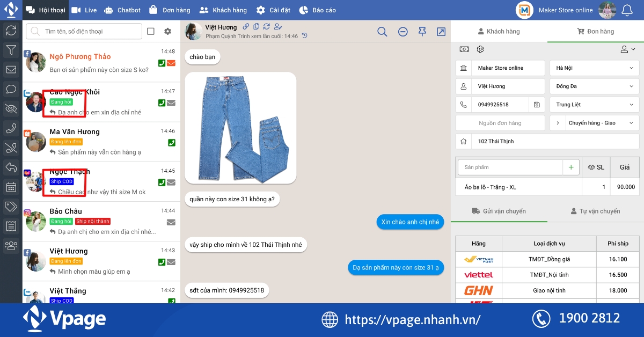Click the add product plus button
Image resolution: width=644 pixels, height=337 pixels.
point(570,167)
